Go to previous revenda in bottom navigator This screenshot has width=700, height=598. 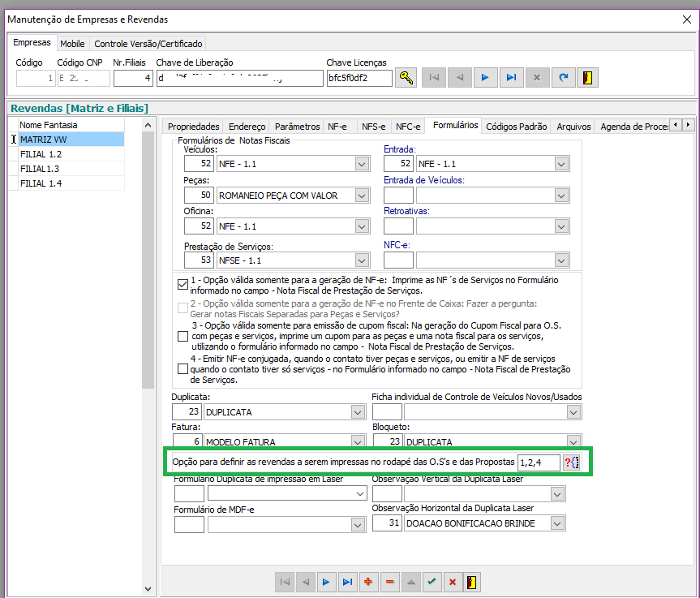coord(306,582)
